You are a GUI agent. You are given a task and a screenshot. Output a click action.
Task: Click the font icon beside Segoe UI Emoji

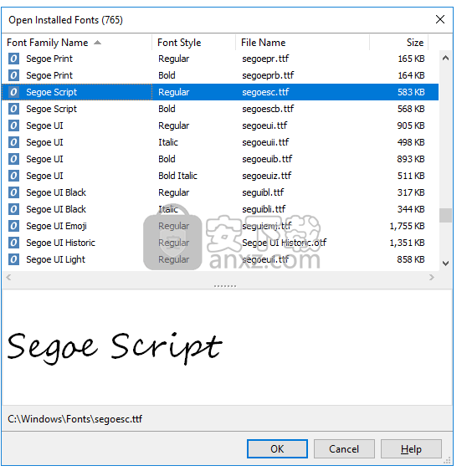click(x=13, y=226)
